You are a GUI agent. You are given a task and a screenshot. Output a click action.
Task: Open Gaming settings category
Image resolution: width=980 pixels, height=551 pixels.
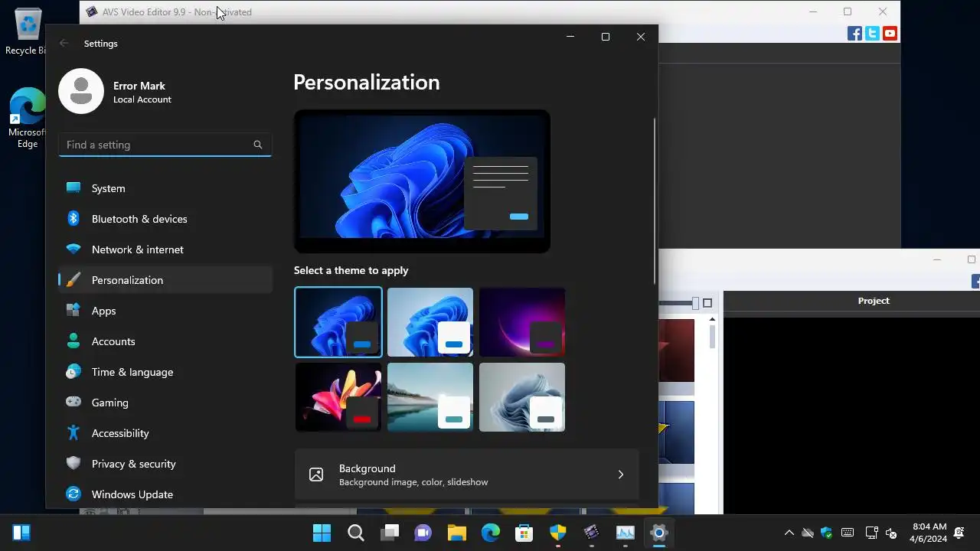(165, 403)
